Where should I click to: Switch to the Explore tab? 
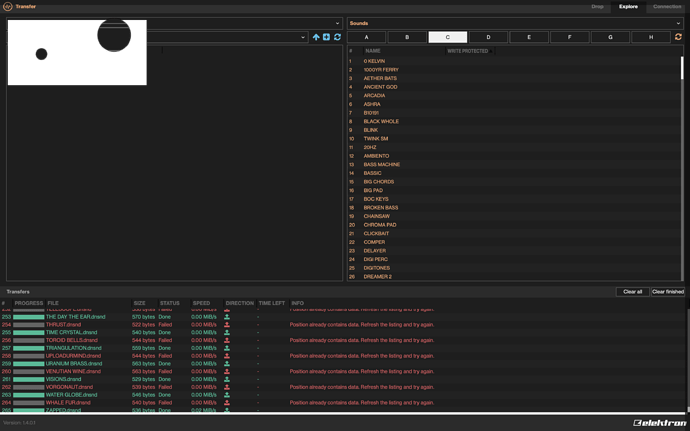[x=628, y=7]
